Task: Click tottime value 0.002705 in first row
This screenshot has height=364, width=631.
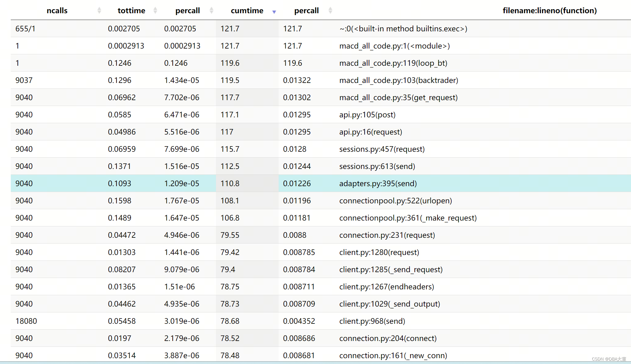Action: click(x=124, y=29)
